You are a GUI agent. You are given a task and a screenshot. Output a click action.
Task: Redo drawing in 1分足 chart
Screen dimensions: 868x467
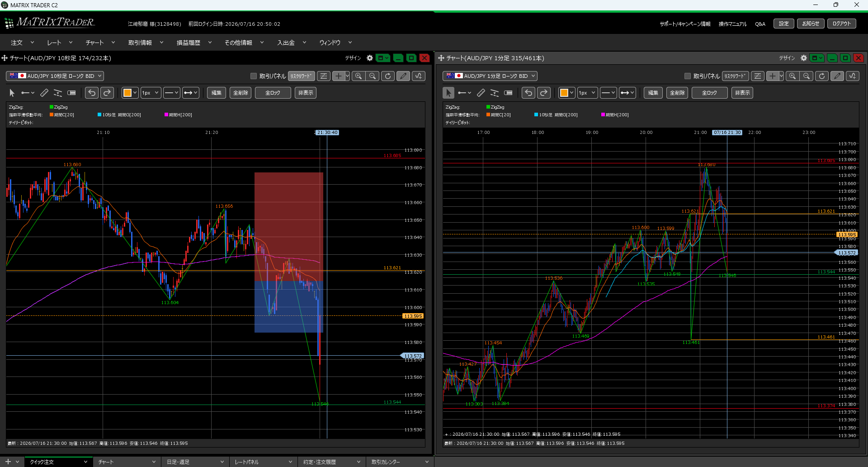(x=544, y=93)
